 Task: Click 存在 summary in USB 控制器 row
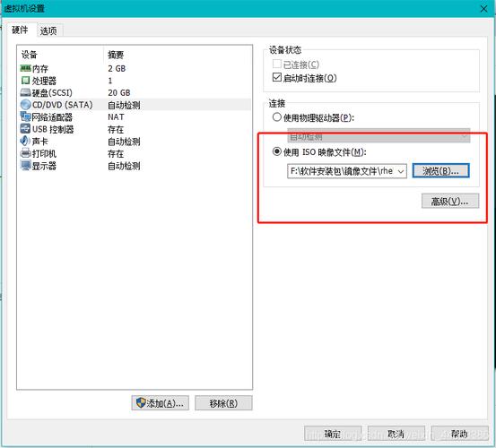116,129
